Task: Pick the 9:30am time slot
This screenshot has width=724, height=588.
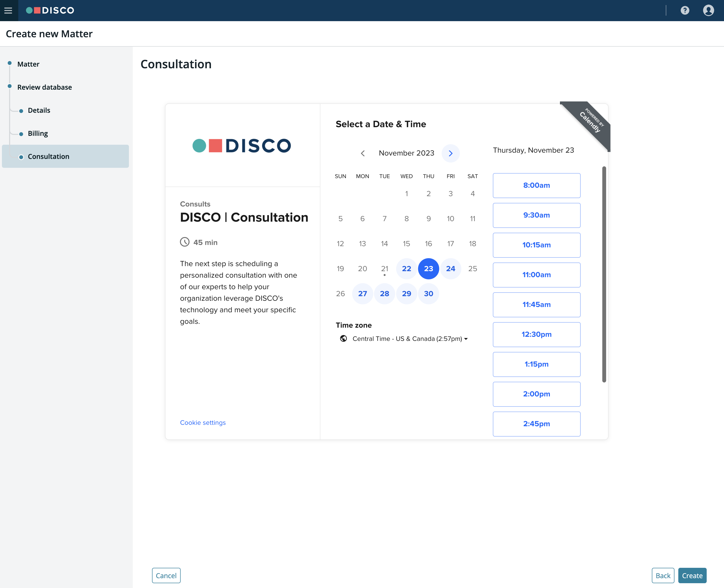Action: [x=536, y=215]
